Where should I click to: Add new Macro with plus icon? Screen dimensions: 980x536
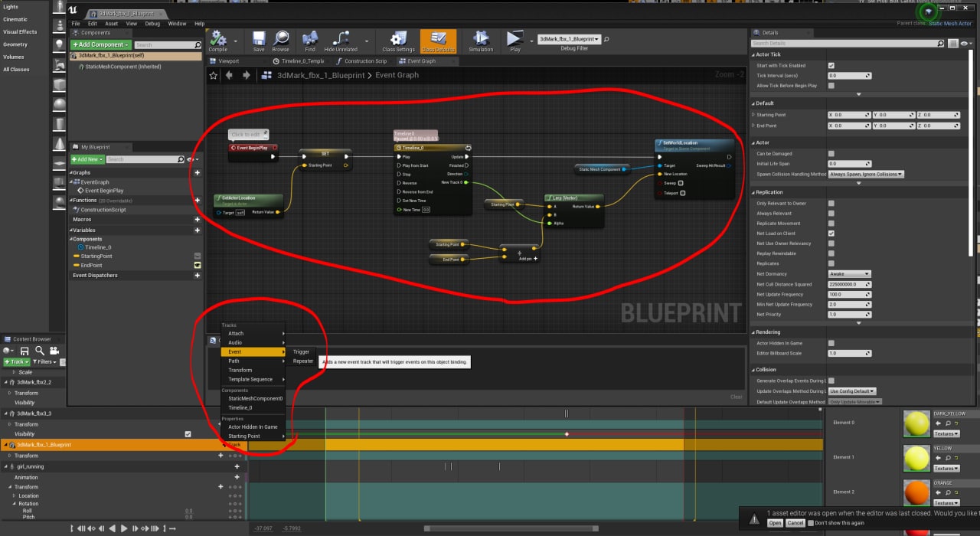[198, 219]
